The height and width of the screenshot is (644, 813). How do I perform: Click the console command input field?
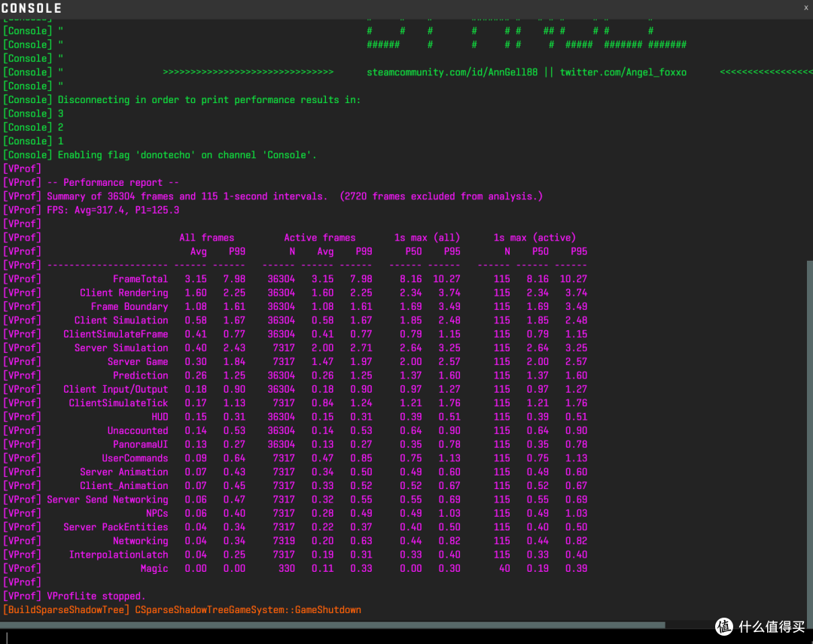pos(406,636)
